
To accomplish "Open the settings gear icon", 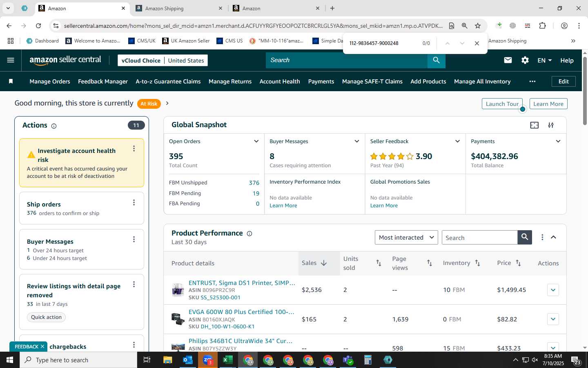I will point(525,61).
